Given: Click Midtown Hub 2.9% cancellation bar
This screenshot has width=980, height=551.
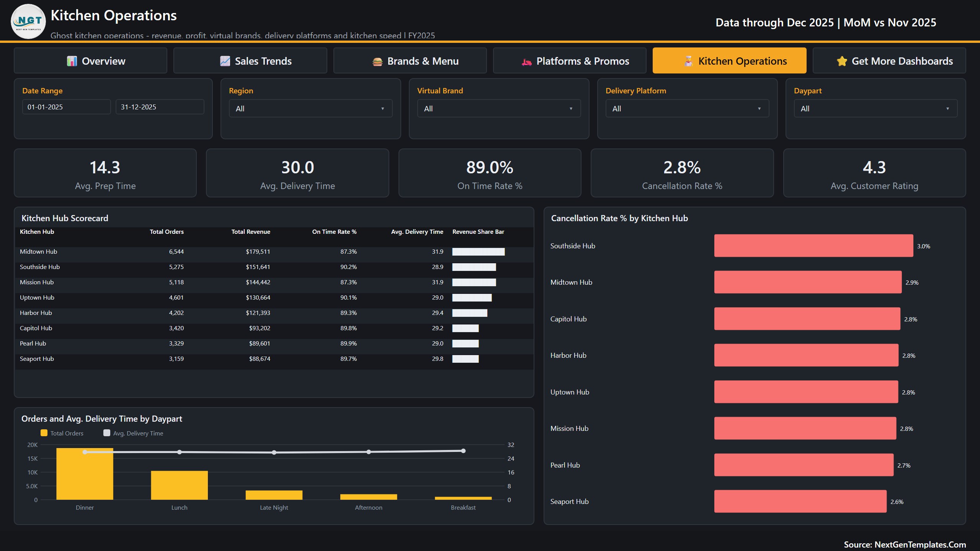Looking at the screenshot, I should pos(808,282).
